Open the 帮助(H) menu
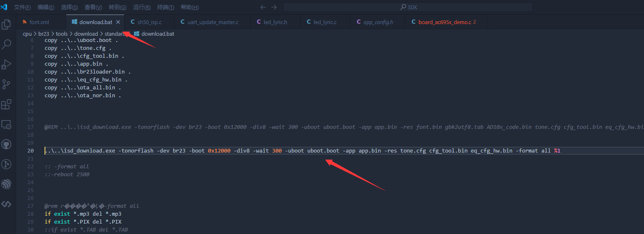 (x=190, y=7)
